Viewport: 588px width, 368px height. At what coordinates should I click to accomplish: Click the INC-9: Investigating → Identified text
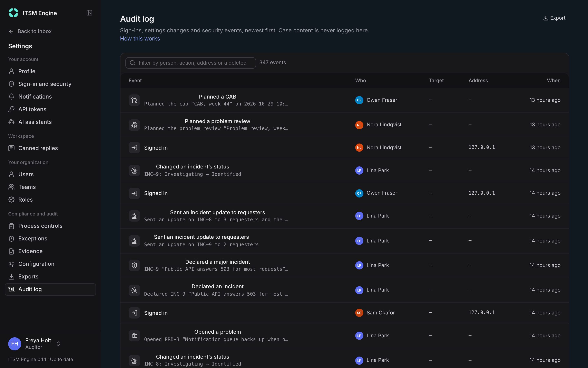pos(193,174)
